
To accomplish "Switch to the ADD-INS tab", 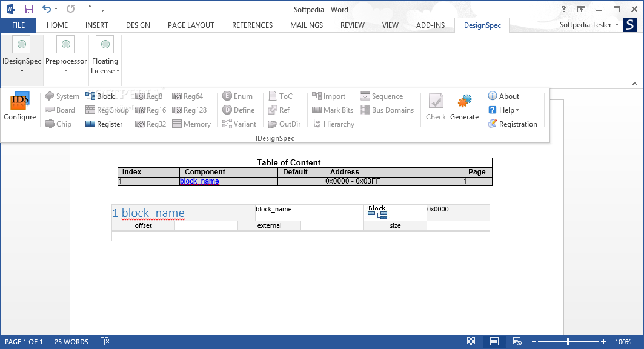I will [x=430, y=25].
